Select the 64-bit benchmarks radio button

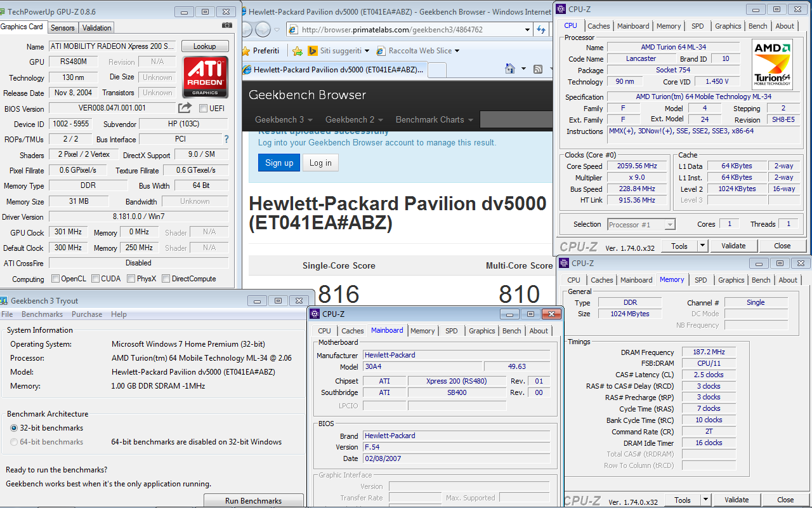(14, 442)
